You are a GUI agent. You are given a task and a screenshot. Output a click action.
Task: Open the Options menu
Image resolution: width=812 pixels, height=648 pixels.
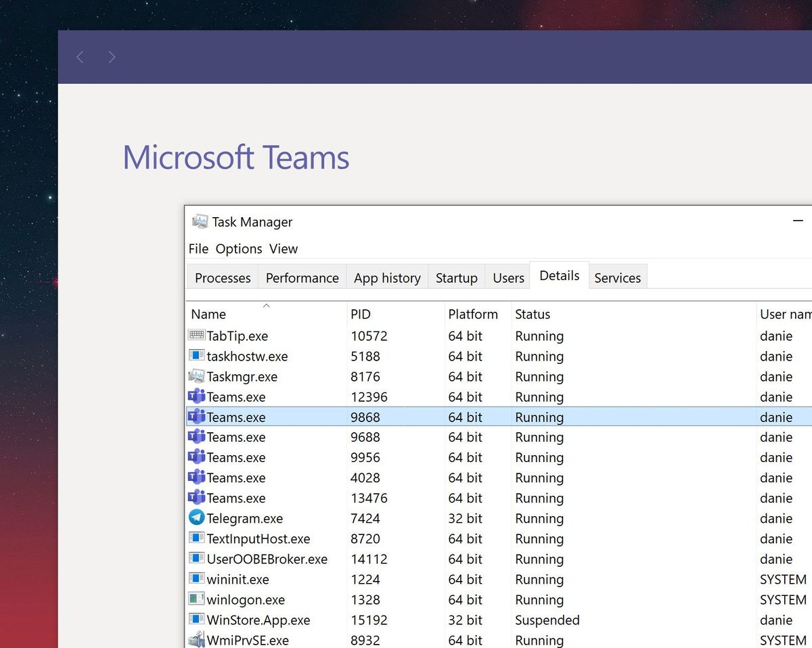point(238,249)
